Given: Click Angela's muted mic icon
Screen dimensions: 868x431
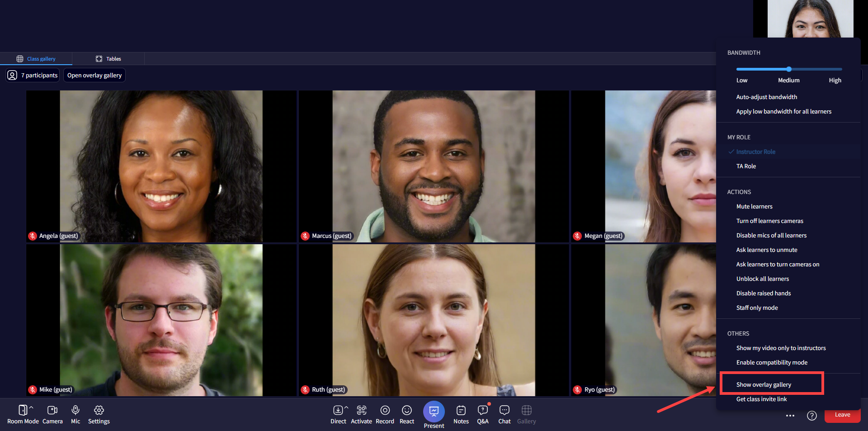Looking at the screenshot, I should pos(33,236).
